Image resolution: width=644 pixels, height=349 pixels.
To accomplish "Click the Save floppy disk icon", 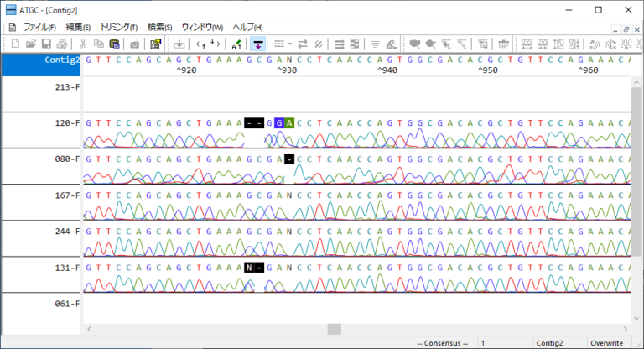I will coord(46,44).
